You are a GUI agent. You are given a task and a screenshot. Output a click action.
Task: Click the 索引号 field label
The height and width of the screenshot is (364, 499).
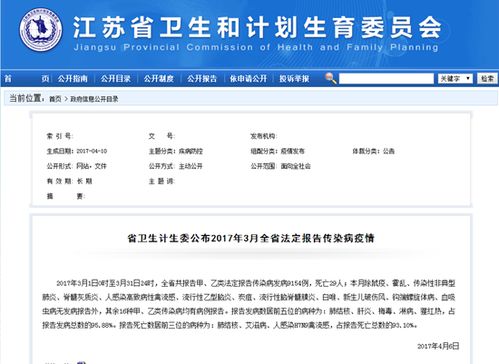pyautogui.click(x=60, y=136)
